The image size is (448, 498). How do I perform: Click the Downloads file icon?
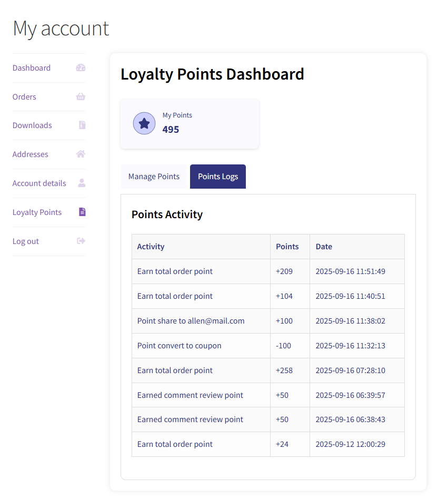(82, 125)
